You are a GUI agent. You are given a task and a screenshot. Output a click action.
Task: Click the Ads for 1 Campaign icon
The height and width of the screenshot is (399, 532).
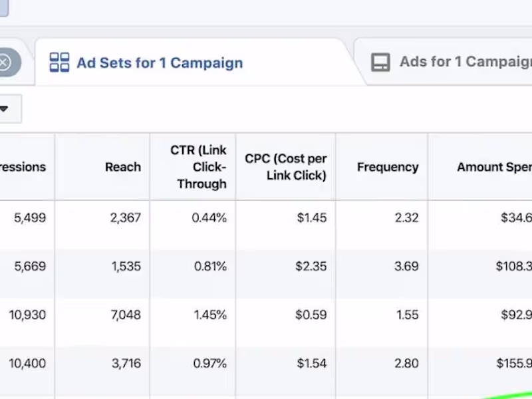[380, 63]
